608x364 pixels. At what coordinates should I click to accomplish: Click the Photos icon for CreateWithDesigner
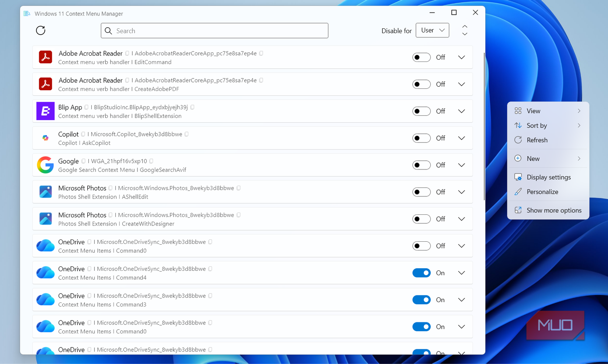point(45,218)
